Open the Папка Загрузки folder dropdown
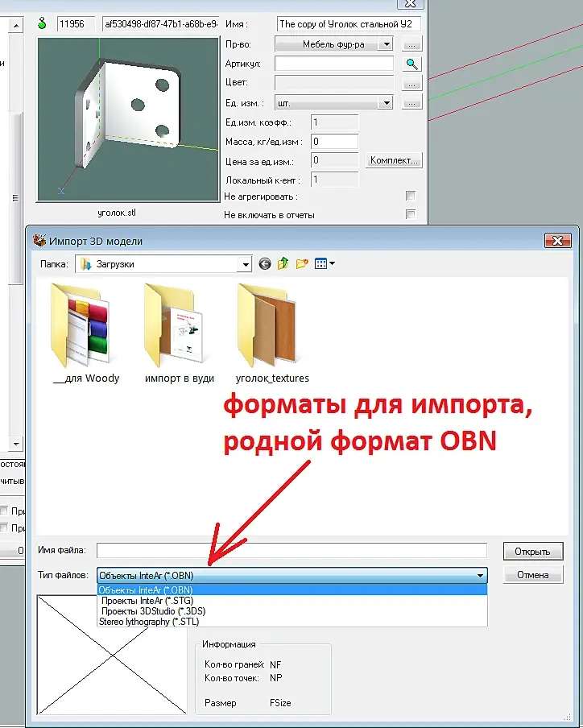 pos(245,264)
